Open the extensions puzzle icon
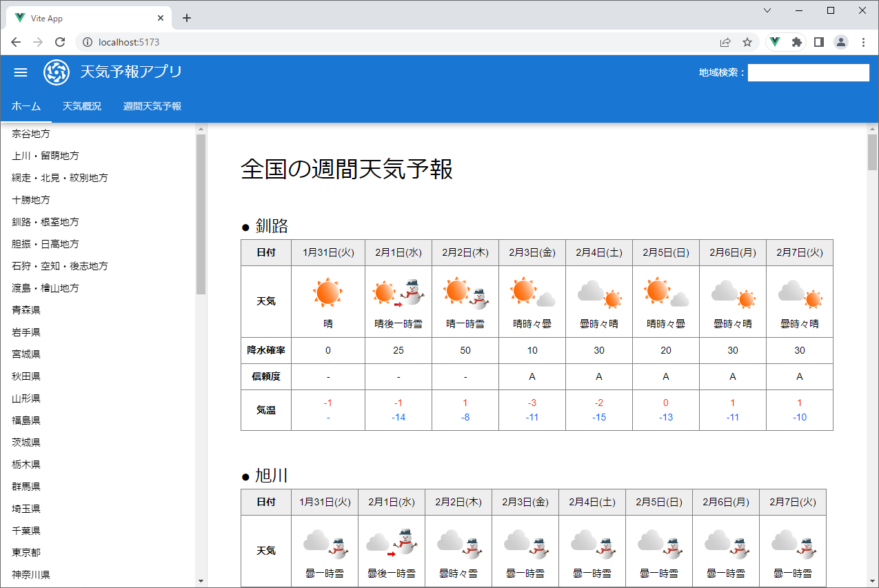879x588 pixels. (797, 42)
